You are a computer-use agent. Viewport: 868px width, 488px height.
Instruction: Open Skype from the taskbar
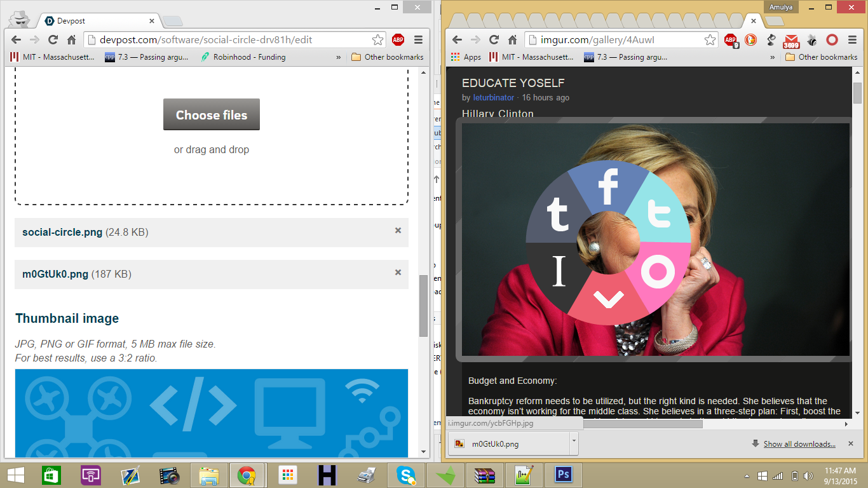click(x=406, y=475)
